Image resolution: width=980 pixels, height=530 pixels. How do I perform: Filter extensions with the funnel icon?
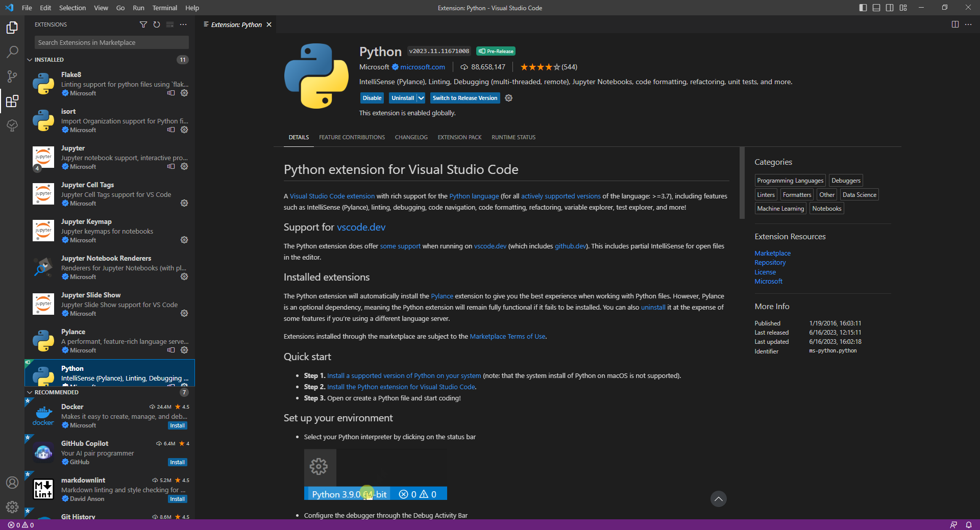point(143,24)
